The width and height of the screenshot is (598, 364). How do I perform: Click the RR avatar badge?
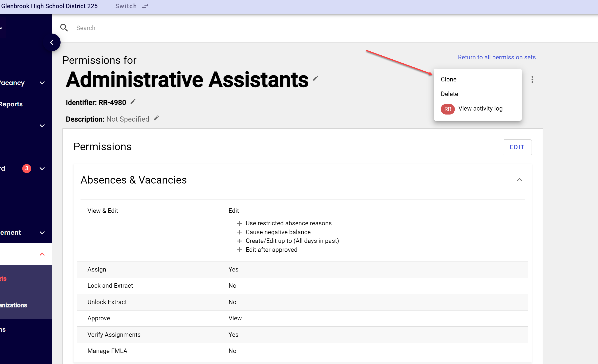coord(448,109)
